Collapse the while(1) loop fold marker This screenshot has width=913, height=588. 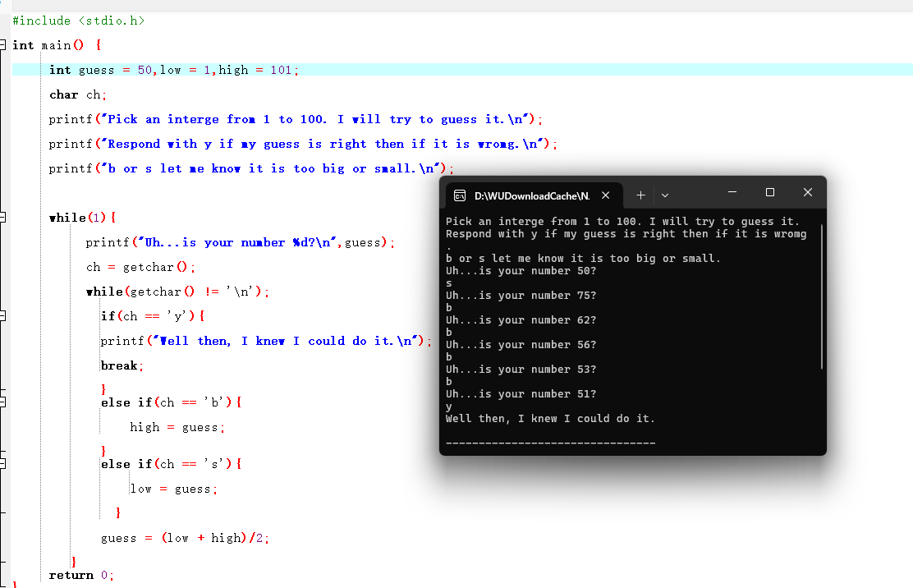2,217
